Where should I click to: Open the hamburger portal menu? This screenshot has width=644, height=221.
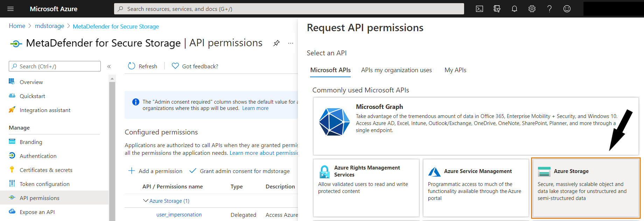point(10,9)
